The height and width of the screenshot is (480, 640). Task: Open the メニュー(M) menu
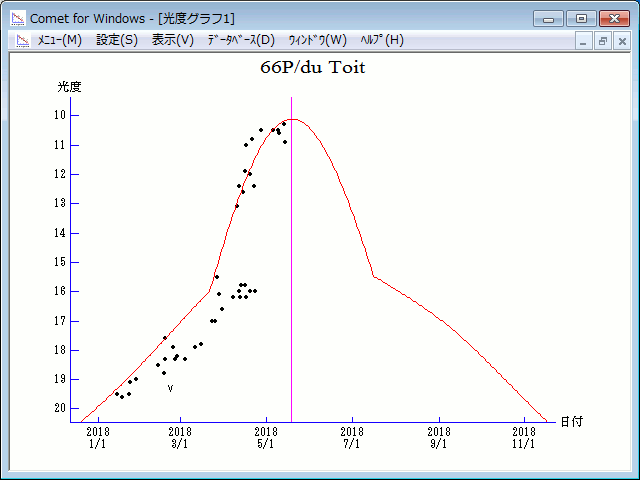point(59,40)
